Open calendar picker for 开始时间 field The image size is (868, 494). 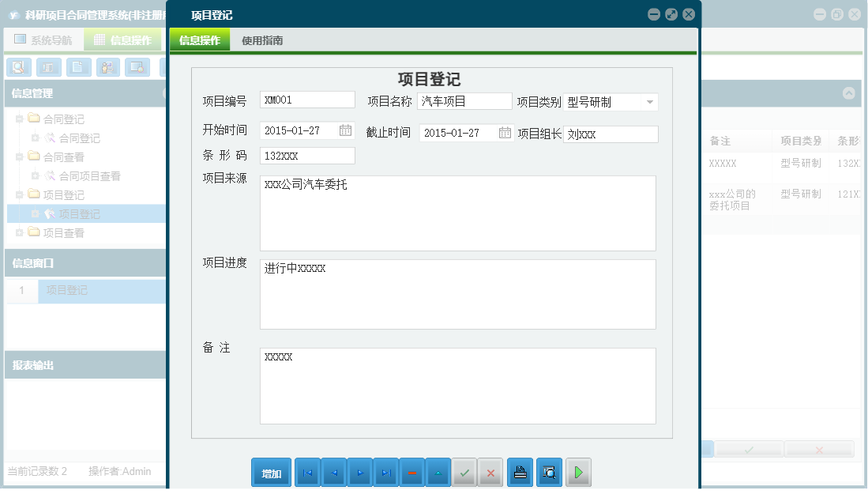tap(344, 130)
